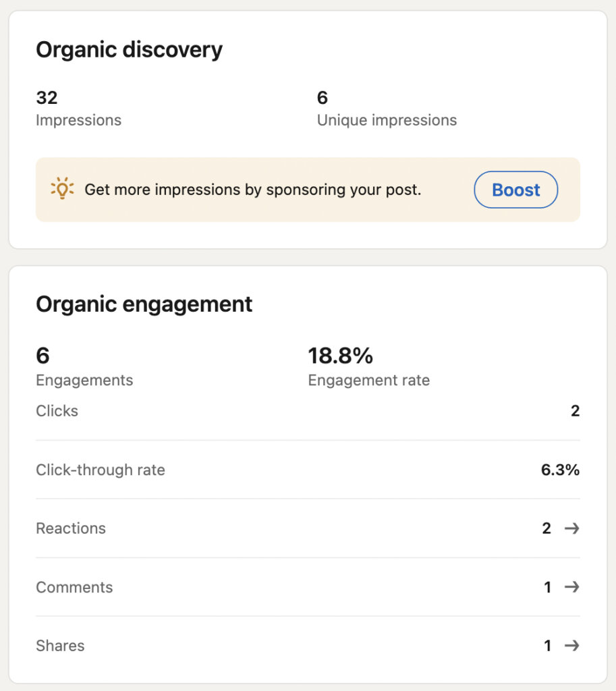Screen dimensions: 616x691
Task: Click the 18.8% Engagement rate figure
Action: point(368,366)
